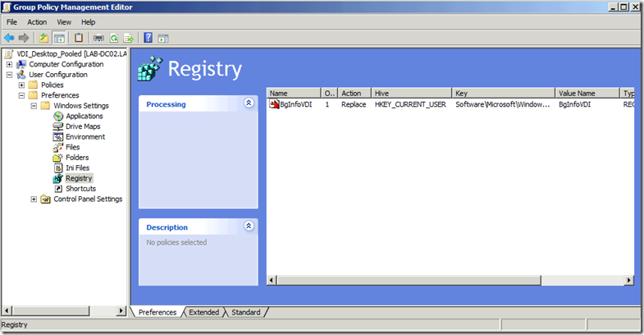The image size is (644, 335).
Task: Click the tree pane scrollbar right arrow
Action: [x=121, y=310]
